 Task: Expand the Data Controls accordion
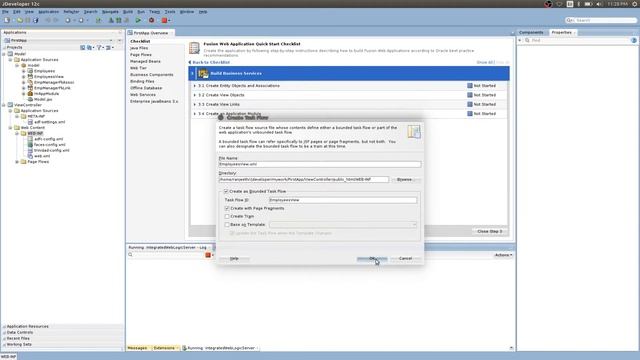[x=20, y=332]
